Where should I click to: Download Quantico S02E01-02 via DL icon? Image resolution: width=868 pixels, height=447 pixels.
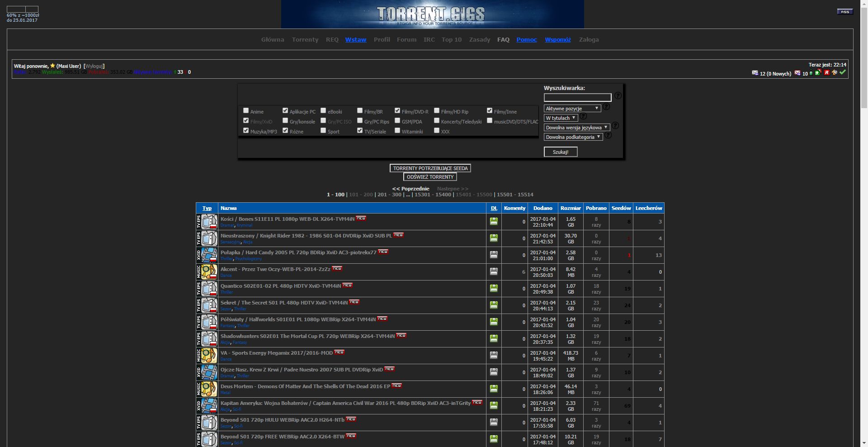coord(494,288)
